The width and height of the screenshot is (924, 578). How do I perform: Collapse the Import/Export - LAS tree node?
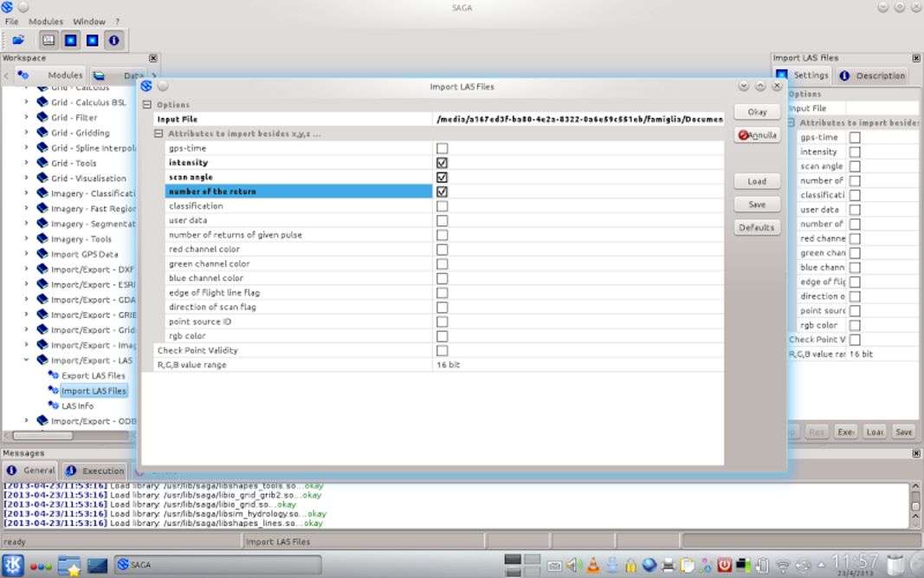26,360
